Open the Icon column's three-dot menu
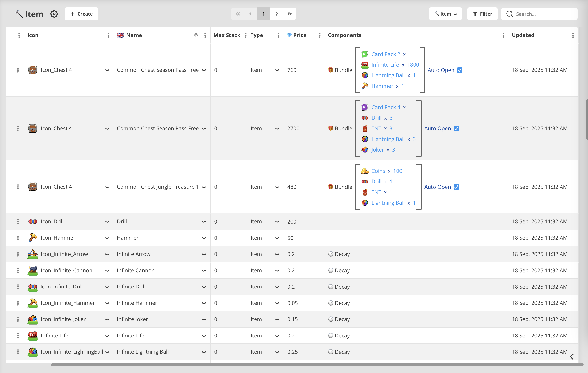This screenshot has width=588, height=373. pyautogui.click(x=108, y=35)
